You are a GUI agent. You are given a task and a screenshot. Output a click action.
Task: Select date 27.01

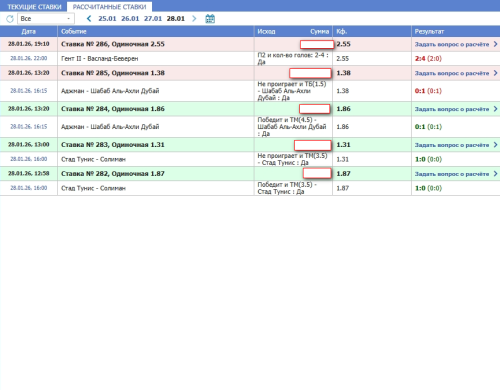point(153,19)
